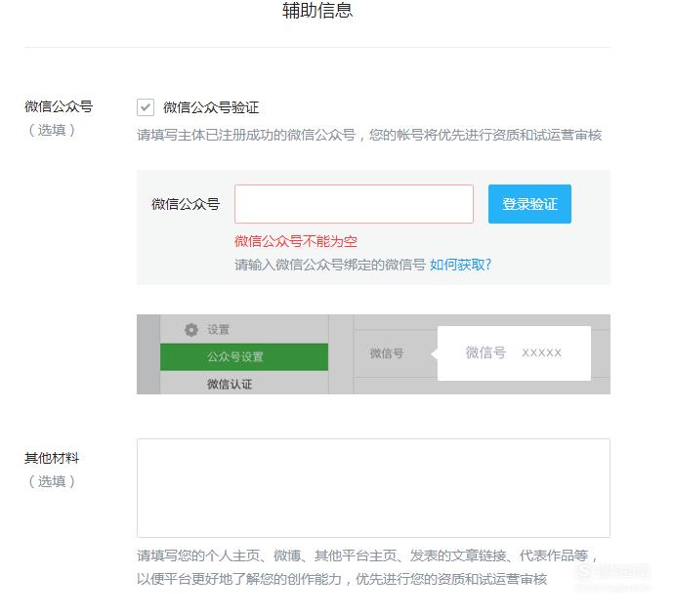The height and width of the screenshot is (616, 673).
Task: Click the 微信号 XXXXX callout box
Action: point(514,353)
